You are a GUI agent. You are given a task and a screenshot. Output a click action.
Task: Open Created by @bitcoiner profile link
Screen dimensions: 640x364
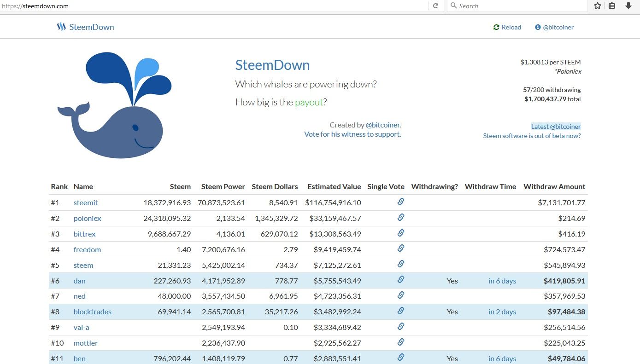[382, 125]
